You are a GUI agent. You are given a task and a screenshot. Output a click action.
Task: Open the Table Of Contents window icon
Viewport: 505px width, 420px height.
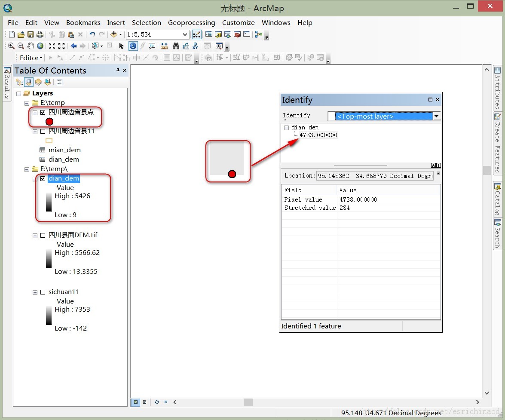209,34
